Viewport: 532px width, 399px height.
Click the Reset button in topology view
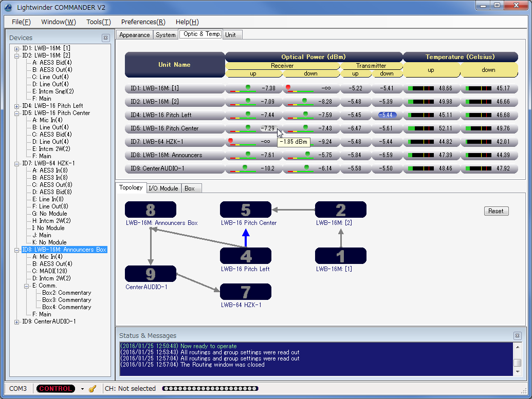pyautogui.click(x=496, y=211)
